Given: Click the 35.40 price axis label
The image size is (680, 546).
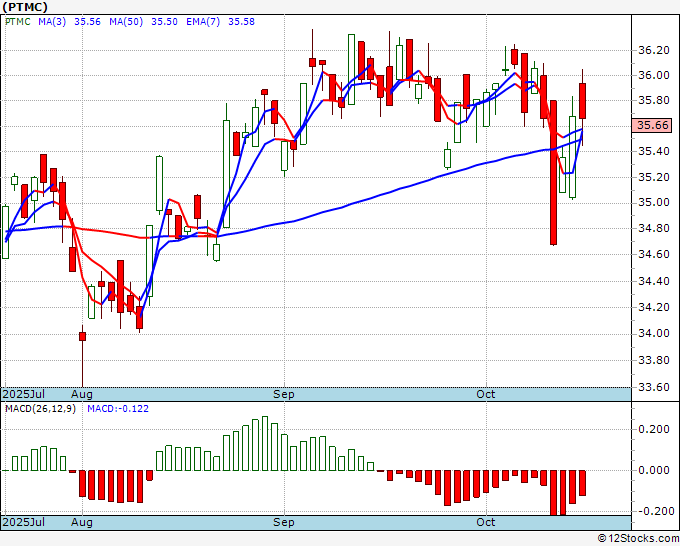Looking at the screenshot, I should pyautogui.click(x=654, y=151).
